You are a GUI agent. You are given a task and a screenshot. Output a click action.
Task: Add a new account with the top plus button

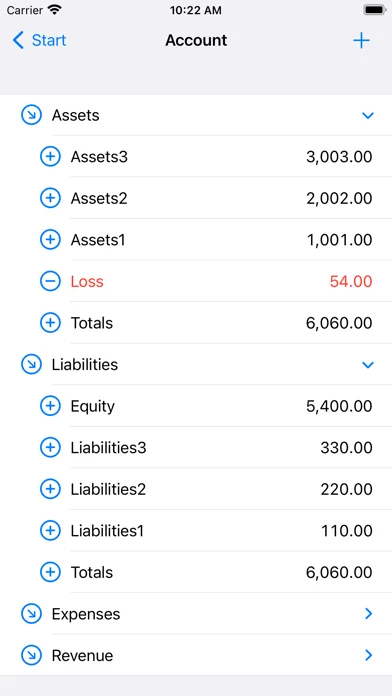[361, 40]
